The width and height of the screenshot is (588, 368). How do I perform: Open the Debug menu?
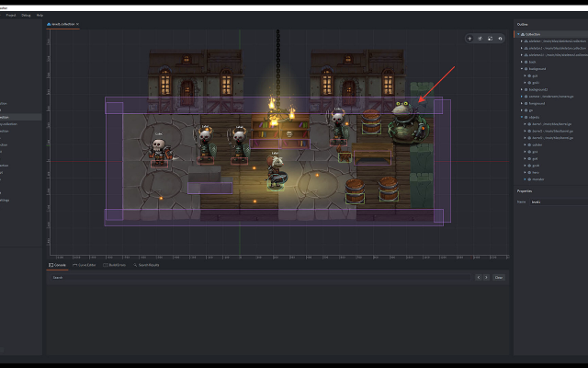26,16
